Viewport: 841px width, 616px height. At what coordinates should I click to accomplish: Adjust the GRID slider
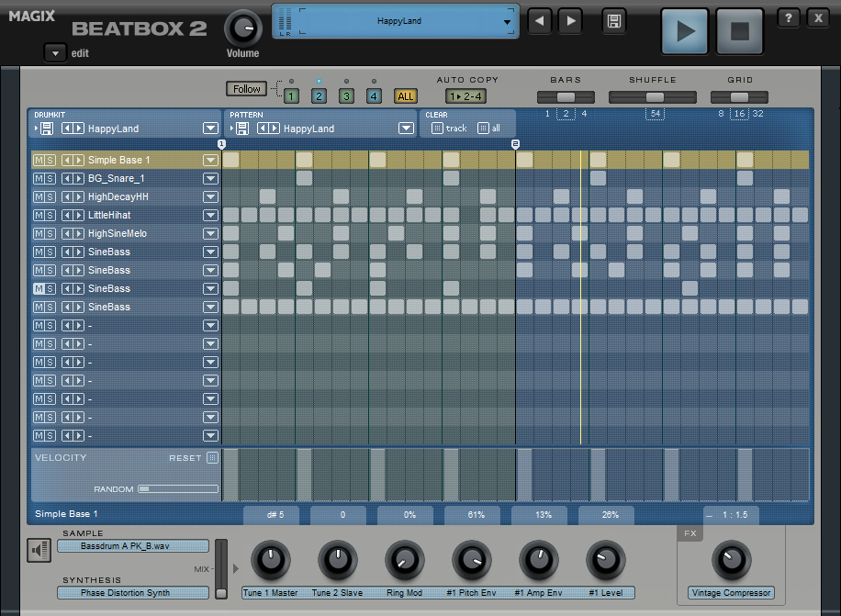tap(739, 97)
